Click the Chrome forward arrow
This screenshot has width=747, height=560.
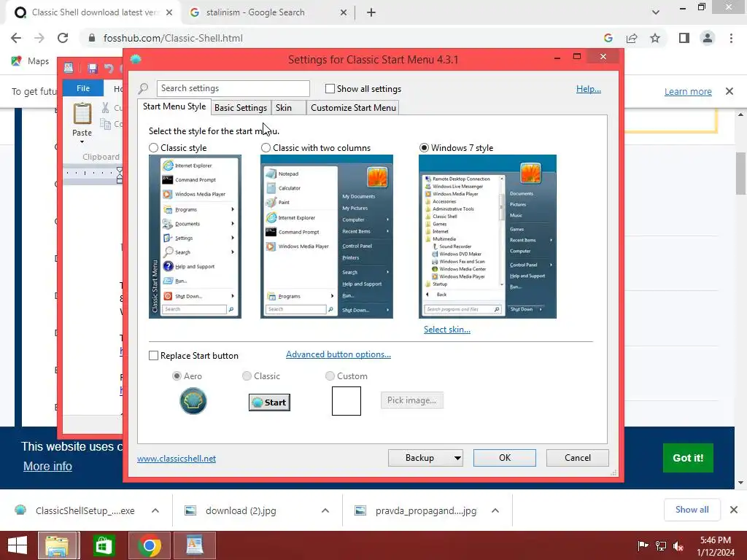pyautogui.click(x=39, y=38)
